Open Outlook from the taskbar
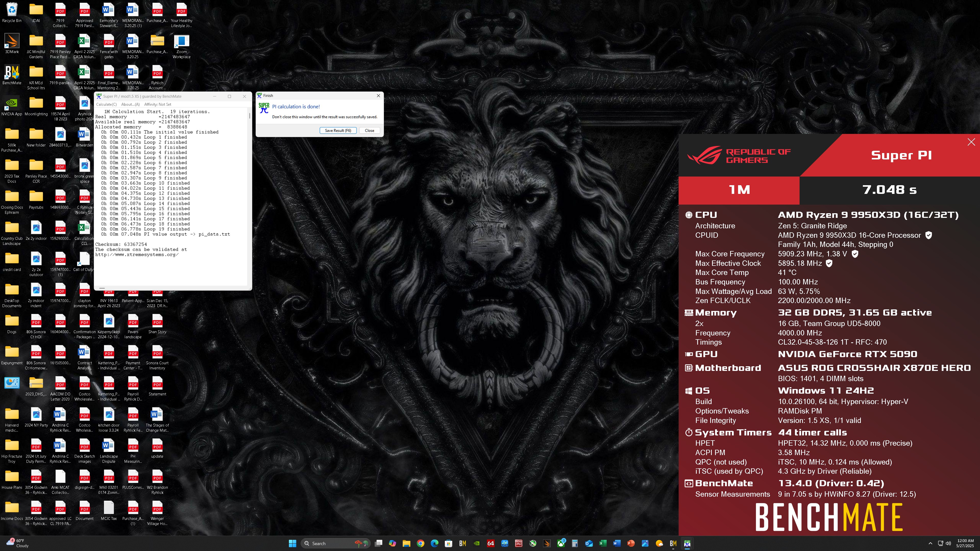This screenshot has height=551, width=980. (589, 543)
